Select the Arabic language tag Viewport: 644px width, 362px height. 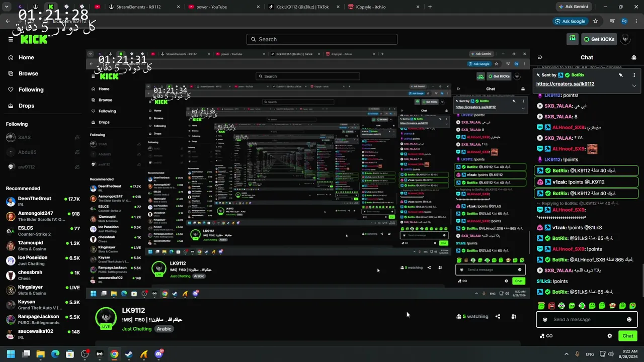[x=164, y=329]
